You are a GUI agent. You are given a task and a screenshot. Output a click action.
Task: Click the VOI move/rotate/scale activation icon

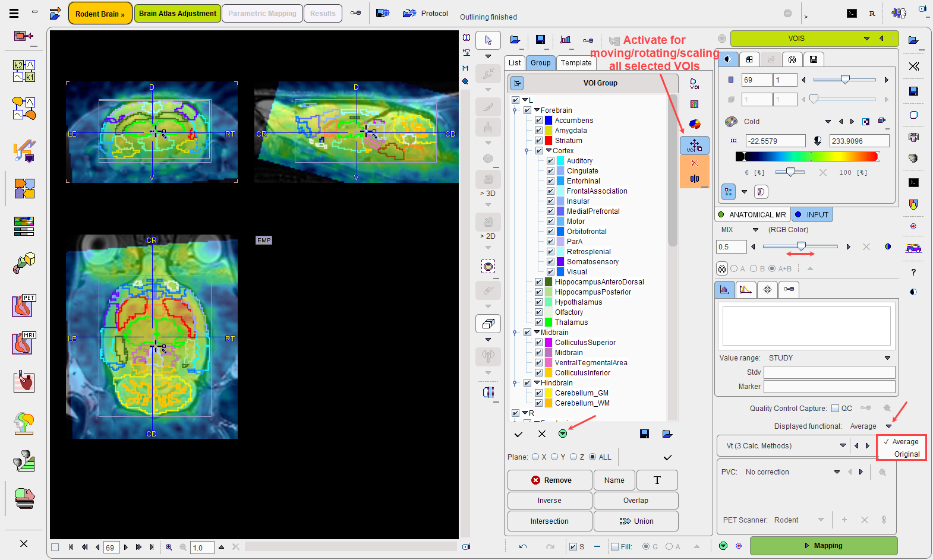tap(694, 145)
